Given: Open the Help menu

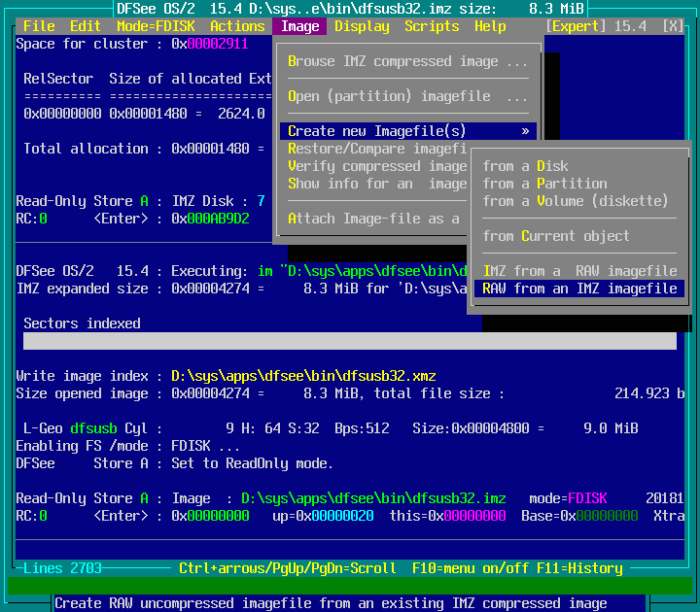Looking at the screenshot, I should 490,26.
